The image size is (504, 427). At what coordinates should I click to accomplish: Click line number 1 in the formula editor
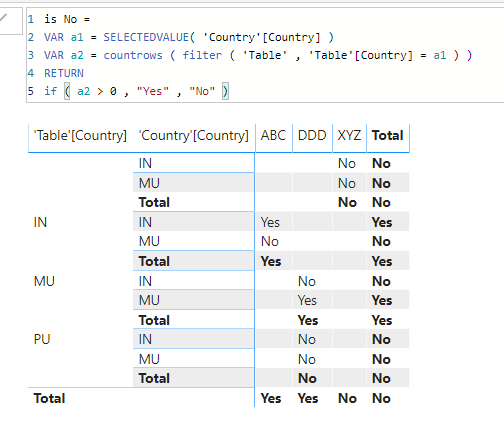tap(31, 19)
